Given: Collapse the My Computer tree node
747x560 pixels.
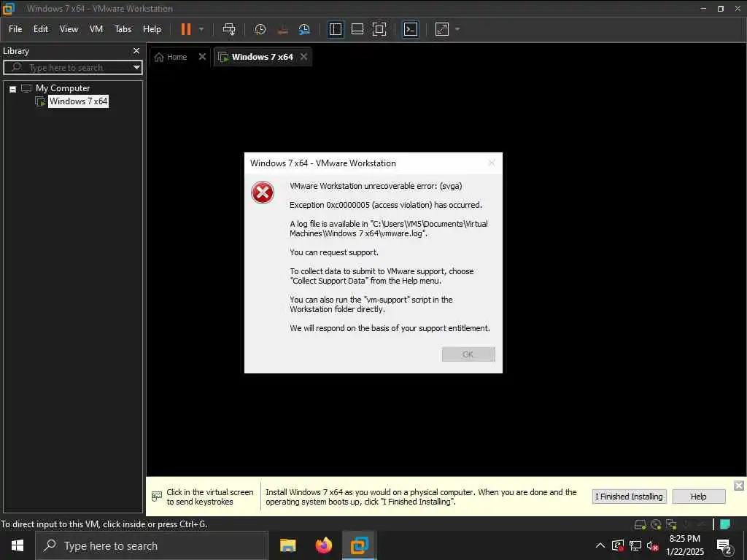Looking at the screenshot, I should pos(13,89).
